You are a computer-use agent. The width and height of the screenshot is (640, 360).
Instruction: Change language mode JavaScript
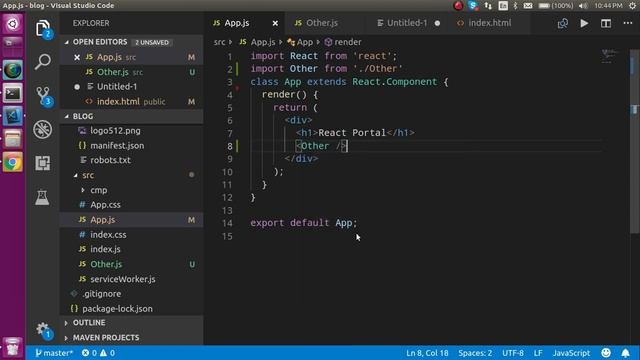571,353
